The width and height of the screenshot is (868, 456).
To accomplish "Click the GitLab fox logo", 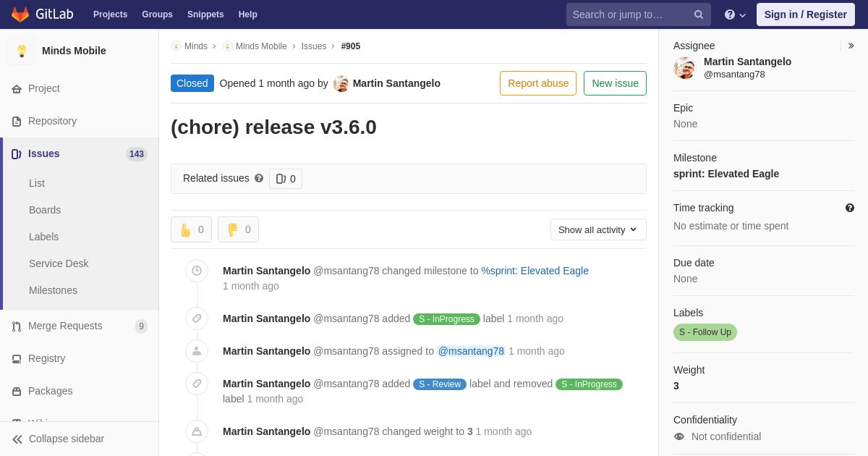I will [20, 14].
